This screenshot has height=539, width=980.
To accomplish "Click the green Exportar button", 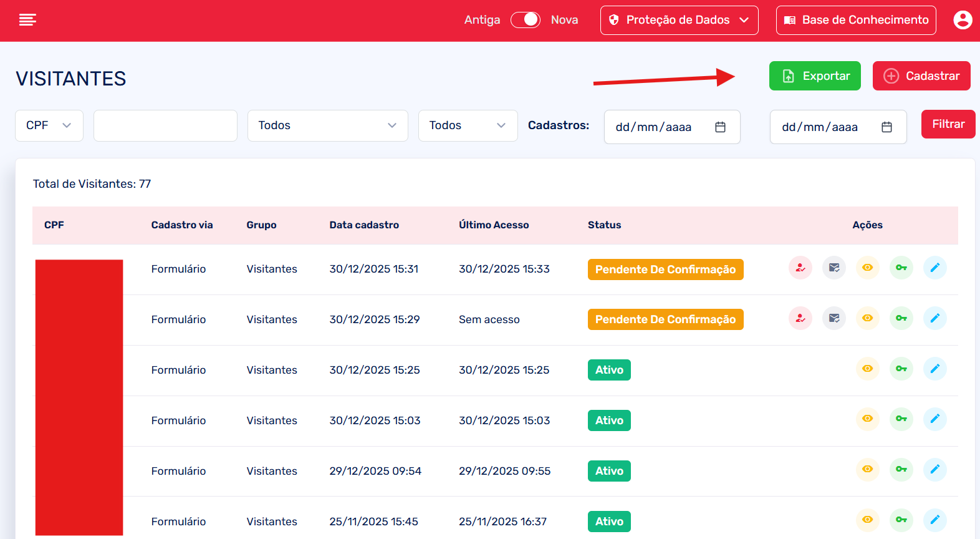I will pos(814,76).
